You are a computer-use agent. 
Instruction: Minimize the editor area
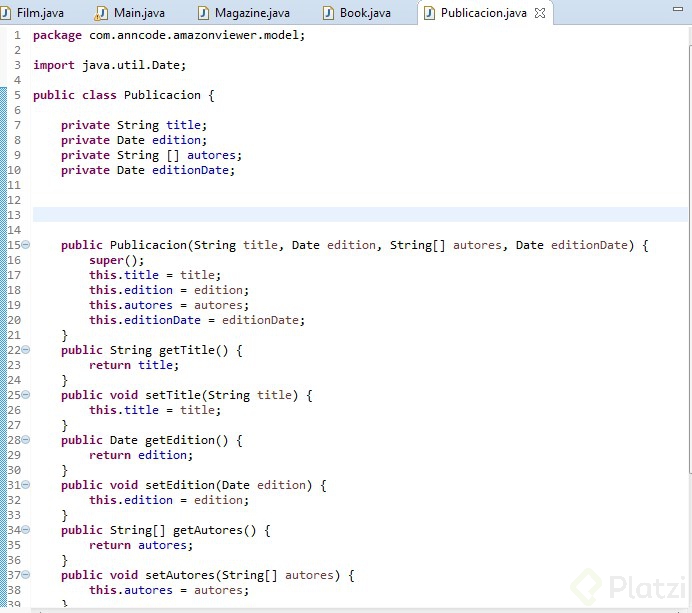[x=678, y=9]
